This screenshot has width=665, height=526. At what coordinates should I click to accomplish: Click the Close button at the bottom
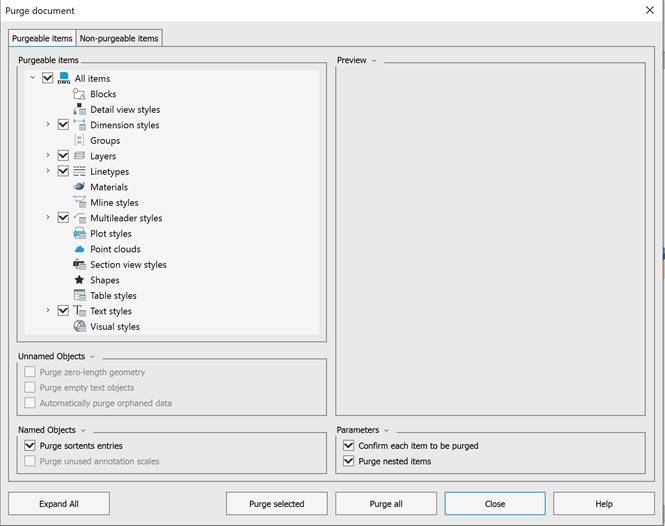(x=495, y=504)
